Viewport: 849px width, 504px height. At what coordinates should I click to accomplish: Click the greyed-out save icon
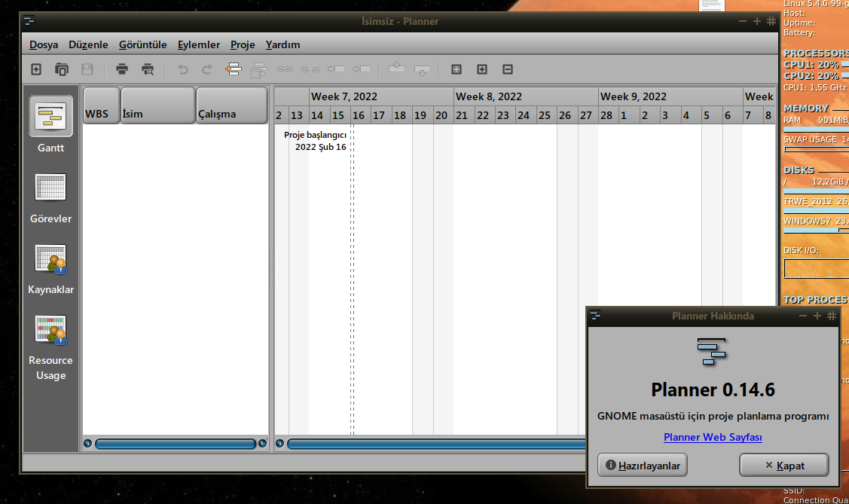pos(87,69)
